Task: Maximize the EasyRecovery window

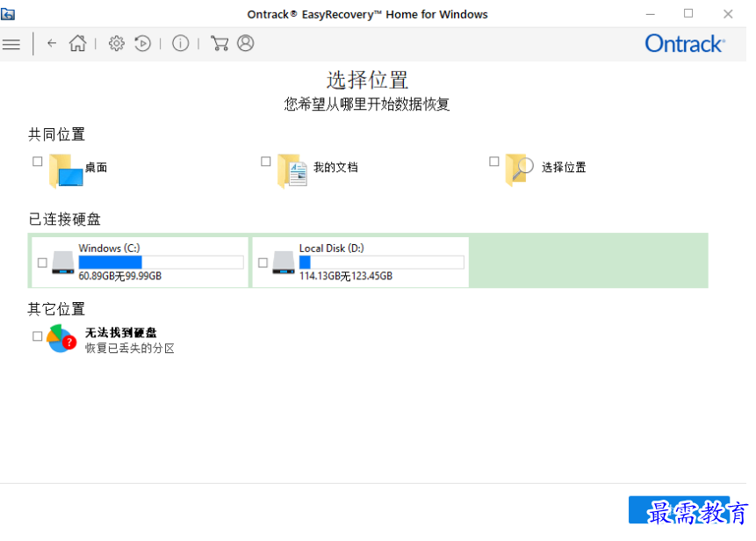Action: pos(688,13)
